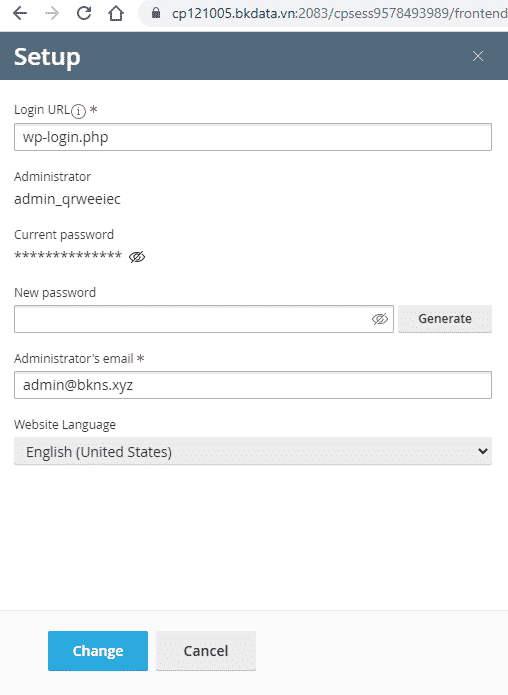Generate a new random password
The height and width of the screenshot is (695, 508).
445,319
